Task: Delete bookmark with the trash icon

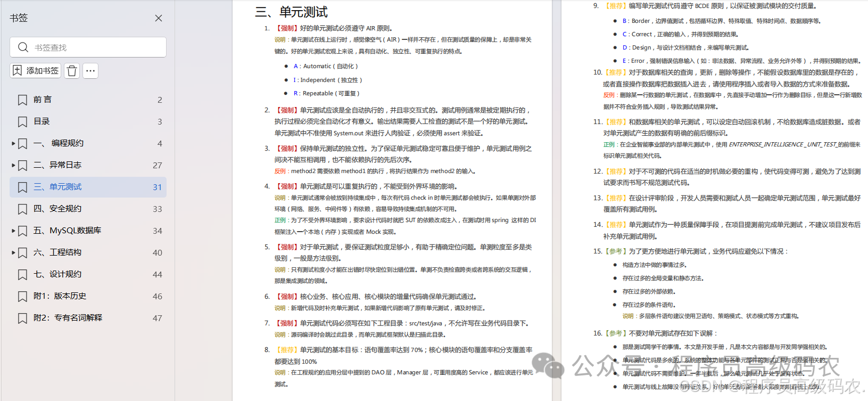Action: coord(72,71)
